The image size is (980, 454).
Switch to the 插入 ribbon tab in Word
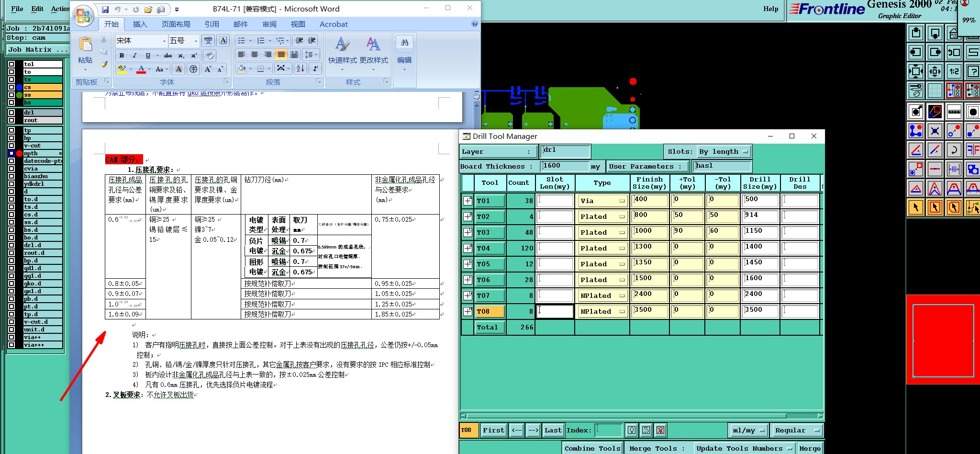coord(140,24)
